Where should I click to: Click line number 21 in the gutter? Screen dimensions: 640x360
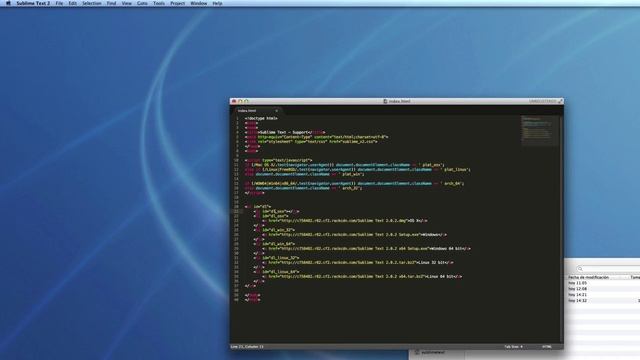tap(236, 211)
